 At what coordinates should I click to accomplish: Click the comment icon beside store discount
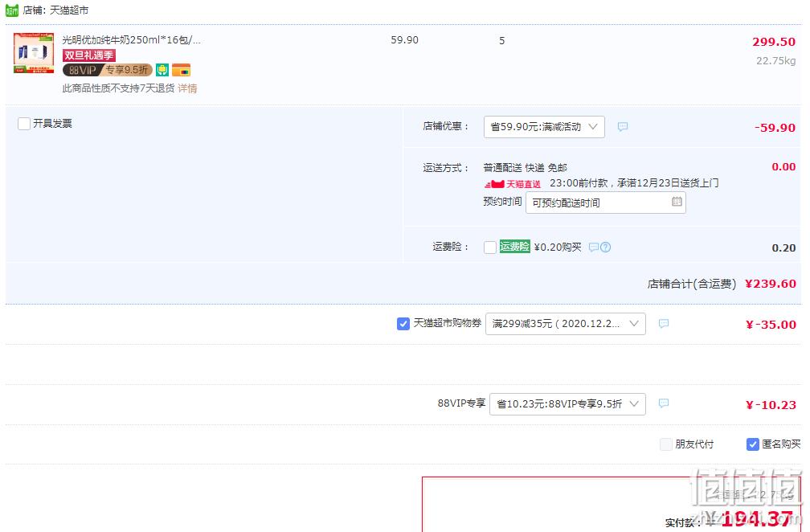pyautogui.click(x=623, y=126)
